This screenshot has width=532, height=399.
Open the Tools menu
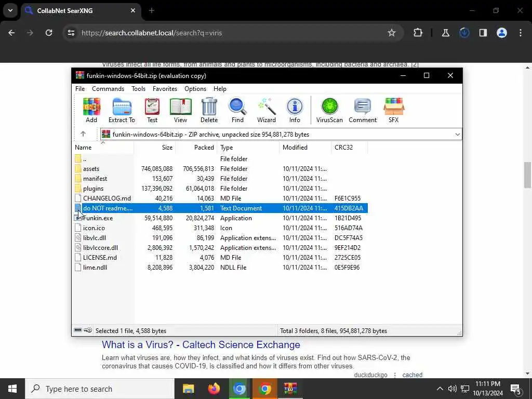click(138, 88)
